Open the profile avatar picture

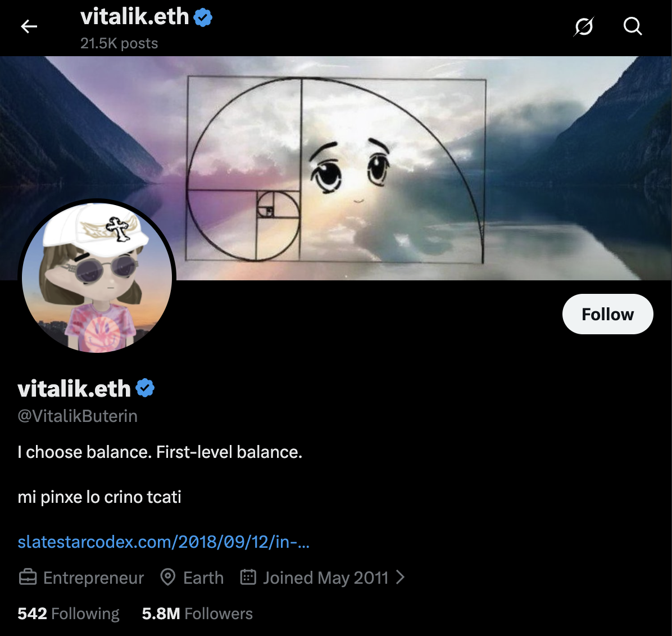click(97, 278)
